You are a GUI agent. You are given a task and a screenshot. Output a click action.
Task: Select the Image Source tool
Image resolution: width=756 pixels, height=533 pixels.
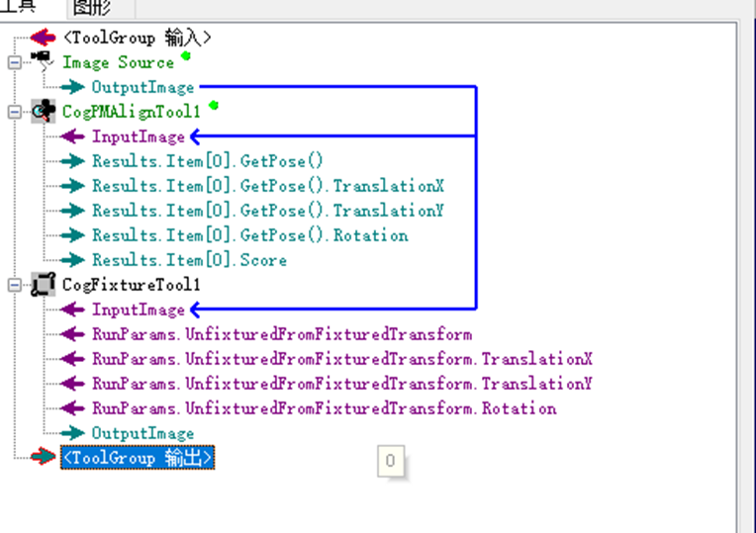pos(118,62)
